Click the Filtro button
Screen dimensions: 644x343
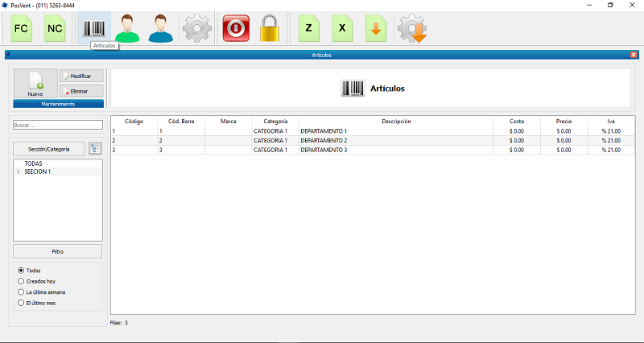click(x=57, y=251)
